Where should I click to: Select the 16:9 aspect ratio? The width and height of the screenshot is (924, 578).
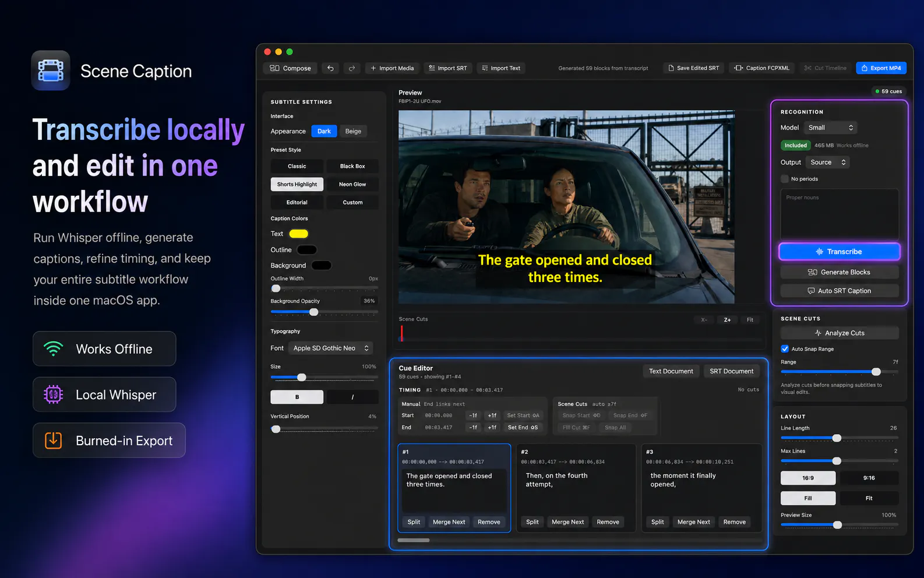(x=808, y=478)
